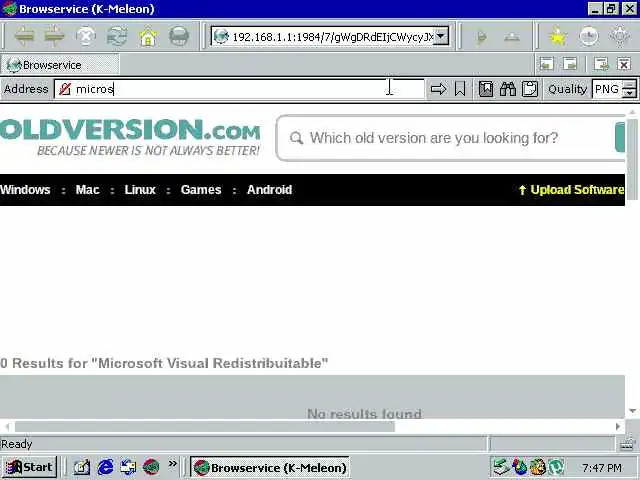Open the K-Meleon URL bar dropdown arrow
The width and height of the screenshot is (640, 480).
click(x=440, y=36)
